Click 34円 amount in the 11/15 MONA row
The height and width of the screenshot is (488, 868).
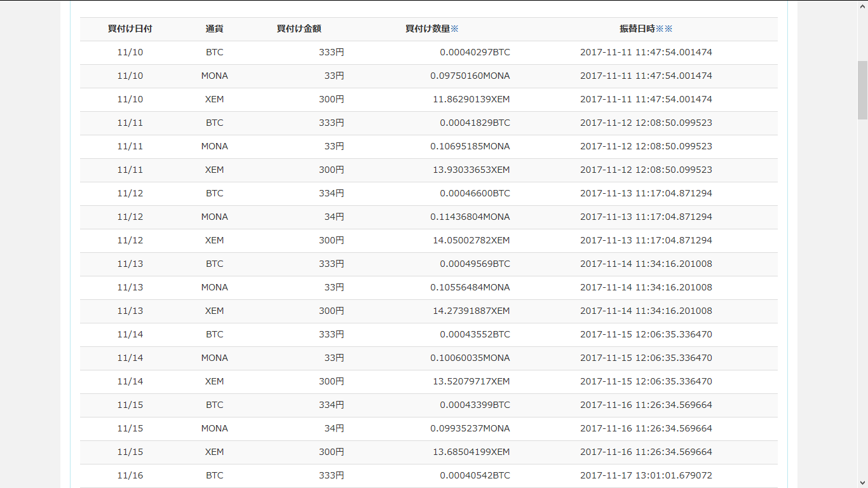(334, 428)
